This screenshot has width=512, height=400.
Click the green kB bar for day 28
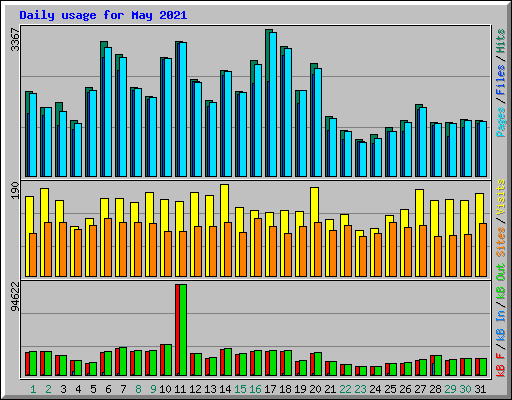(438, 366)
